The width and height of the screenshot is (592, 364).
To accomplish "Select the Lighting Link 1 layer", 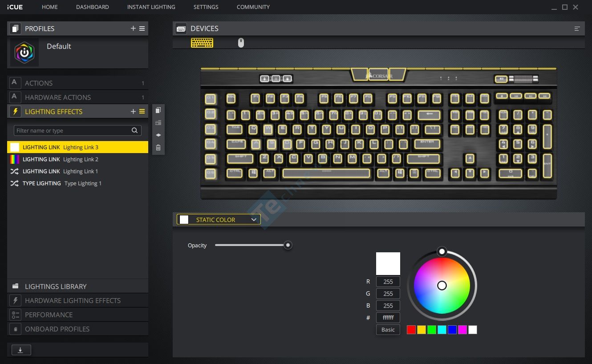I will coord(77,171).
